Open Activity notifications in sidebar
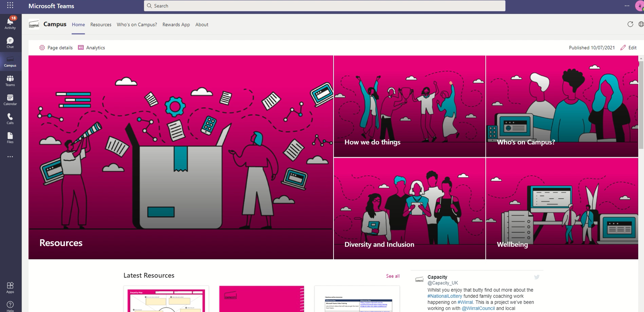The image size is (644, 312). pyautogui.click(x=10, y=23)
